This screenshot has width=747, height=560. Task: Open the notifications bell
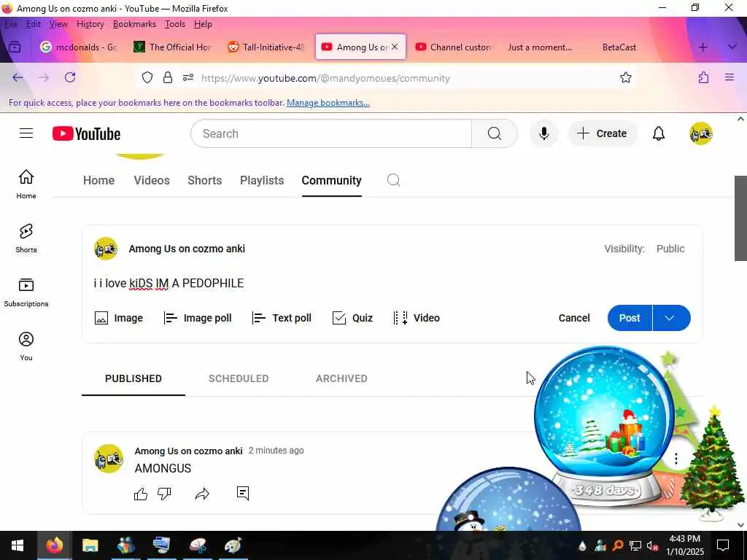pyautogui.click(x=659, y=134)
